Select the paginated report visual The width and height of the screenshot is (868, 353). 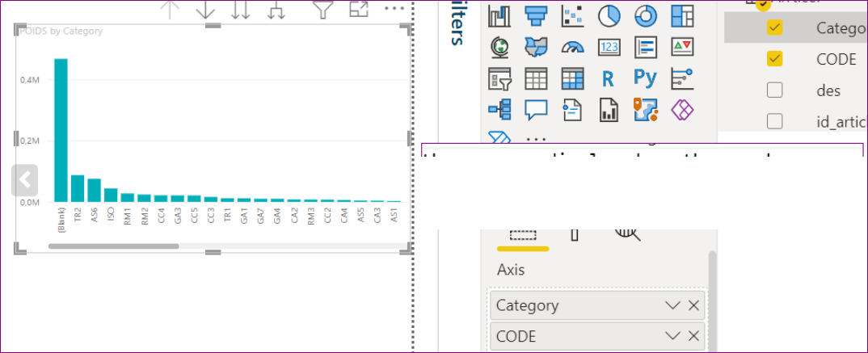609,110
